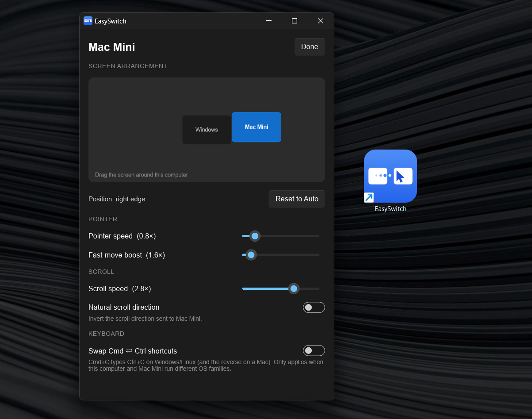The width and height of the screenshot is (532, 419).
Task: Click 'Invert the scroll direction sent to Mac Mini' text
Action: pyautogui.click(x=145, y=319)
